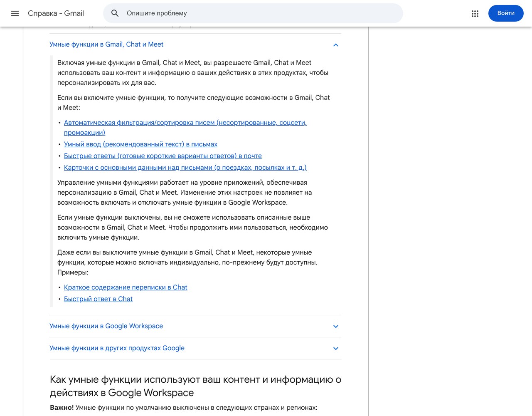Click the Войти sign-in button
Image resolution: width=532 pixels, height=416 pixels.
point(506,13)
